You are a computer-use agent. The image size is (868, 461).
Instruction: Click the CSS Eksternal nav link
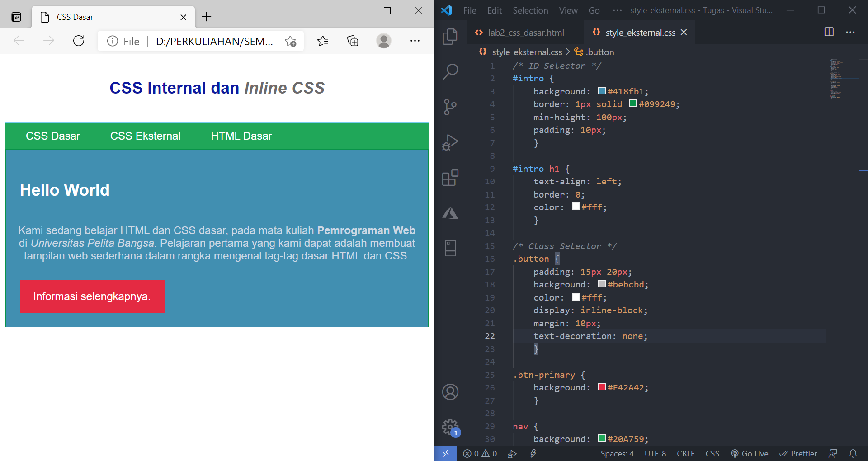pyautogui.click(x=145, y=136)
